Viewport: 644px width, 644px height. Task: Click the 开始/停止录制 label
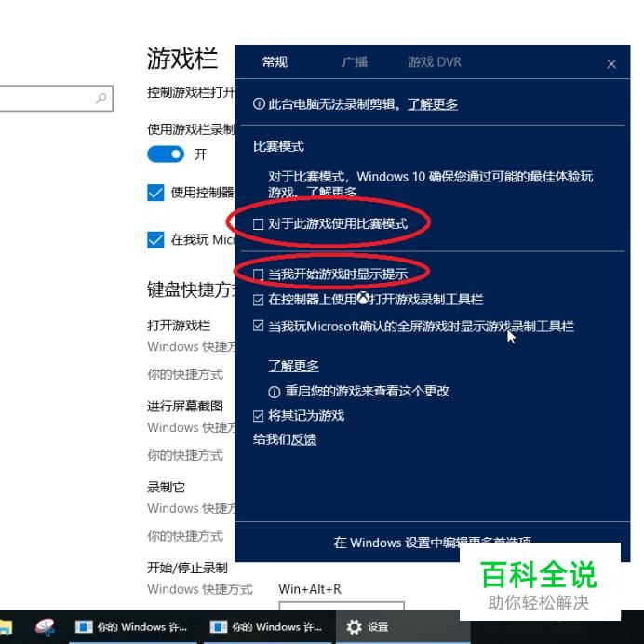187,568
